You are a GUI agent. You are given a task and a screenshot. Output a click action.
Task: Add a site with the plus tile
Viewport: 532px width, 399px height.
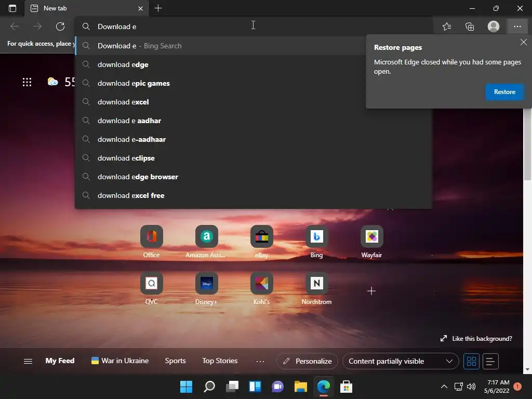(x=371, y=291)
